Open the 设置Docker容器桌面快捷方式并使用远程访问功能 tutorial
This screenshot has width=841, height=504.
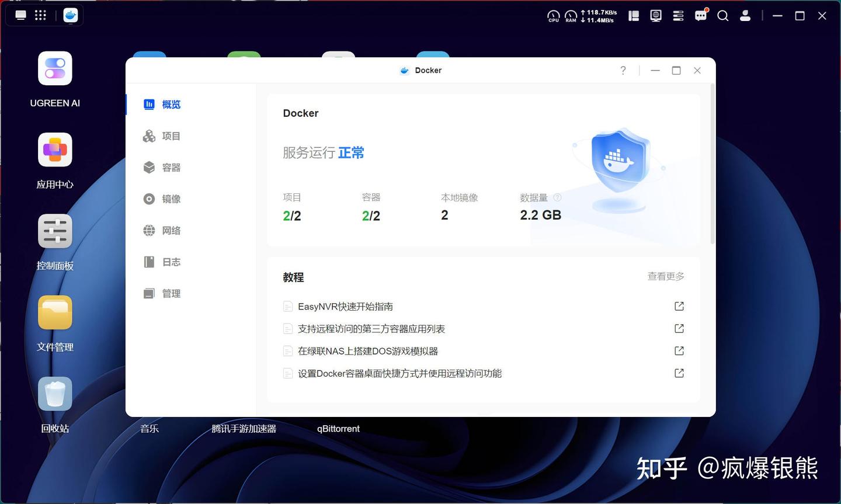[399, 373]
